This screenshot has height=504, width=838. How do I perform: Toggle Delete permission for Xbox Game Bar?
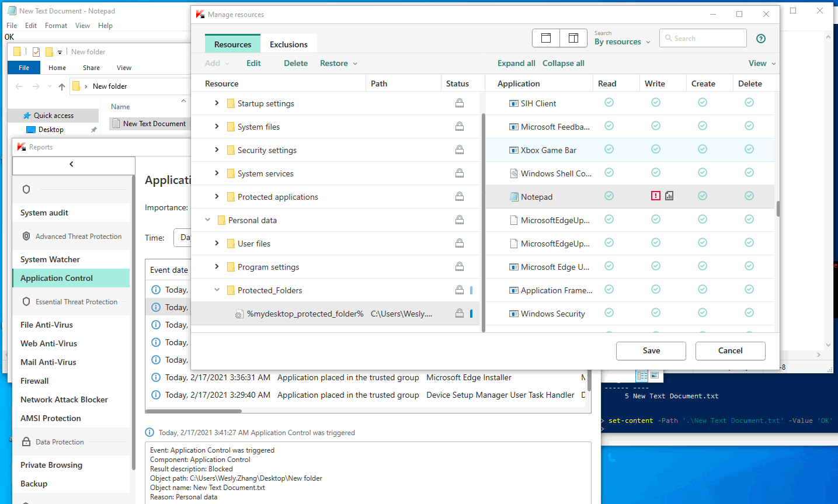coord(749,149)
